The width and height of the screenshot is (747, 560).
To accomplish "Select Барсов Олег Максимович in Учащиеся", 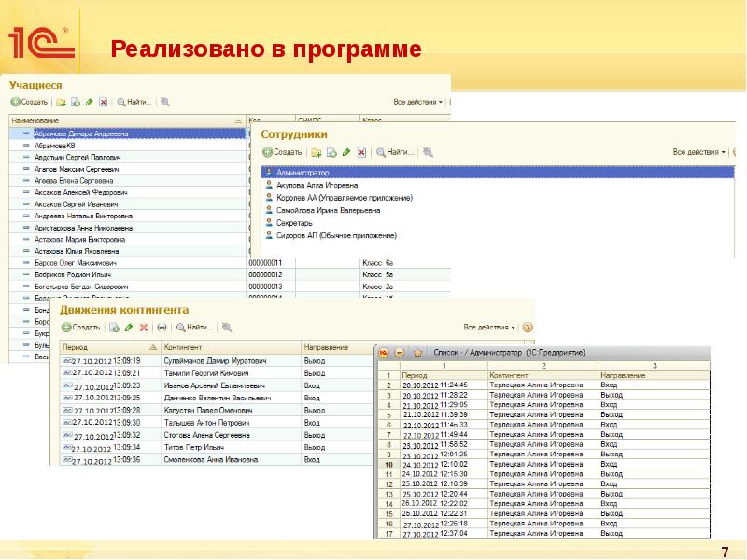I will coord(127,263).
